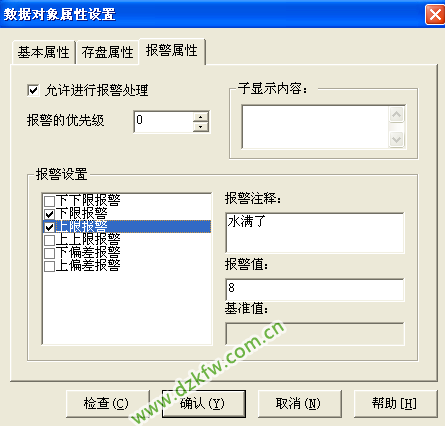Screen dimensions: 445x426
Task: Select the 报警属性 tab
Action: [172, 51]
